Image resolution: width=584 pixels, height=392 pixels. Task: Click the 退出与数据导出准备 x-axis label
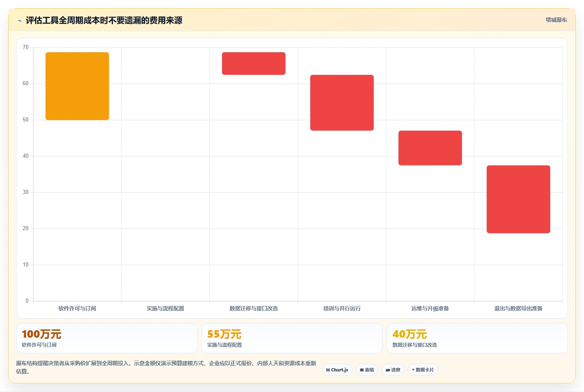coord(518,308)
